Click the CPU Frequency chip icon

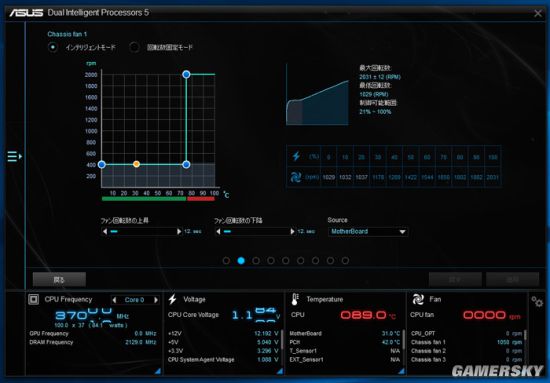[x=34, y=299]
